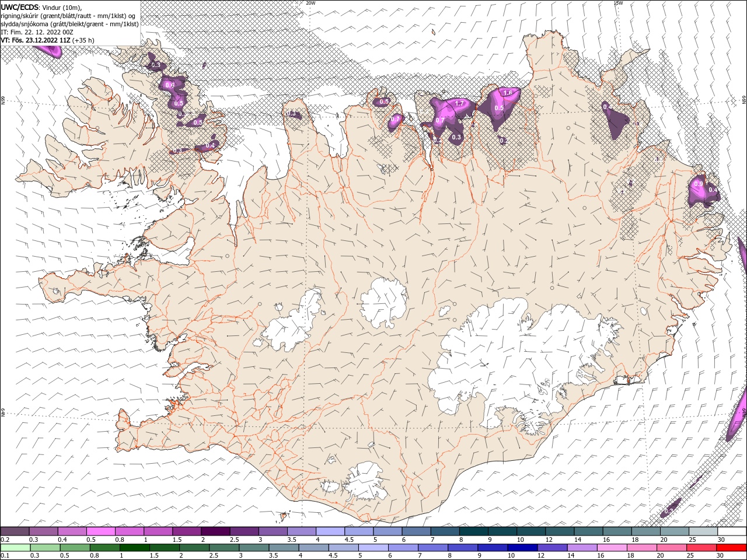Screen dimensions: 747x560
Task: Click the '0.9' snowfall value on the east coast
Action: (x=699, y=184)
